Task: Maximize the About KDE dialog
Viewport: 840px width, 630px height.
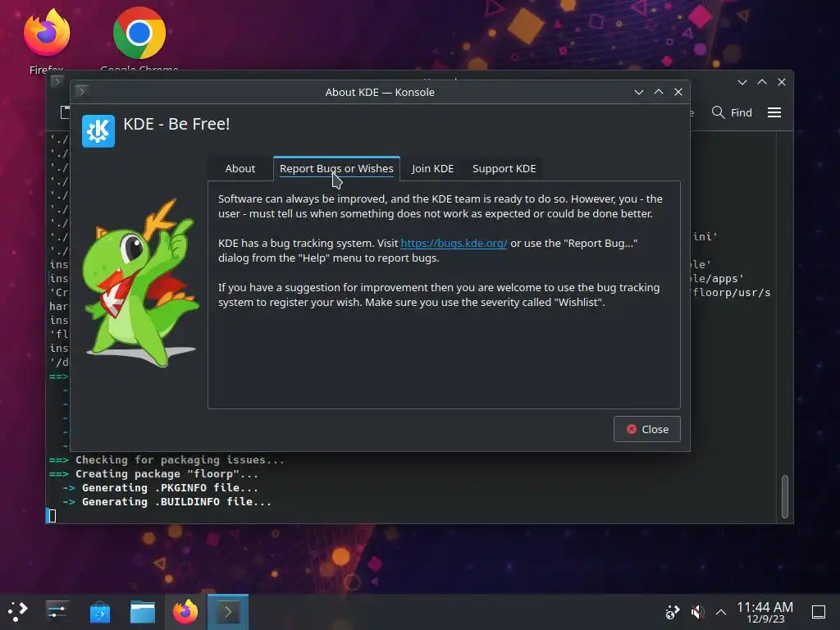Action: pyautogui.click(x=659, y=92)
